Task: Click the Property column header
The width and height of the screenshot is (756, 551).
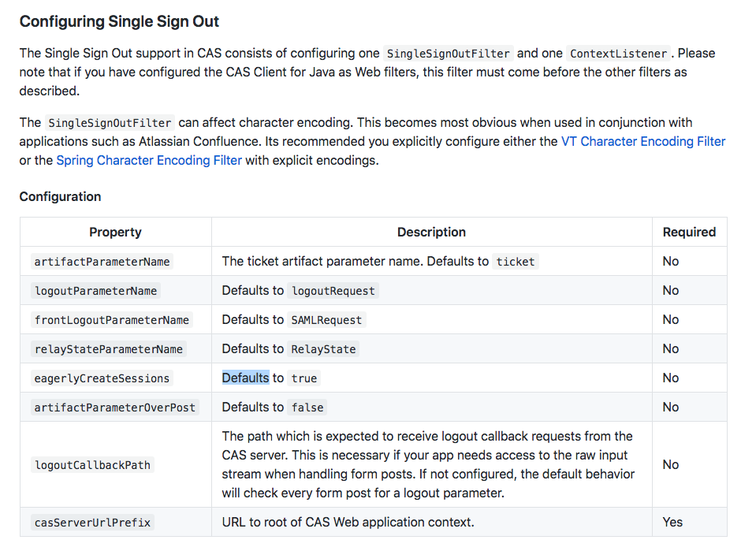Action: [115, 232]
